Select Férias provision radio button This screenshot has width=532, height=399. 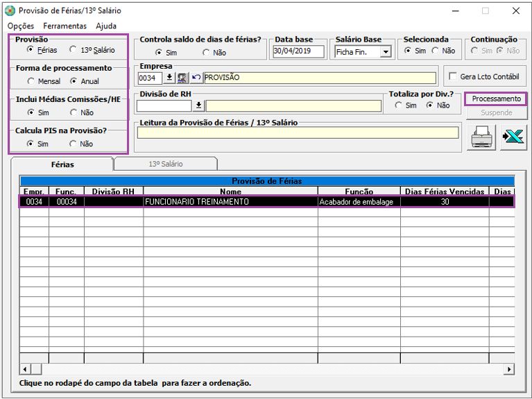point(31,49)
